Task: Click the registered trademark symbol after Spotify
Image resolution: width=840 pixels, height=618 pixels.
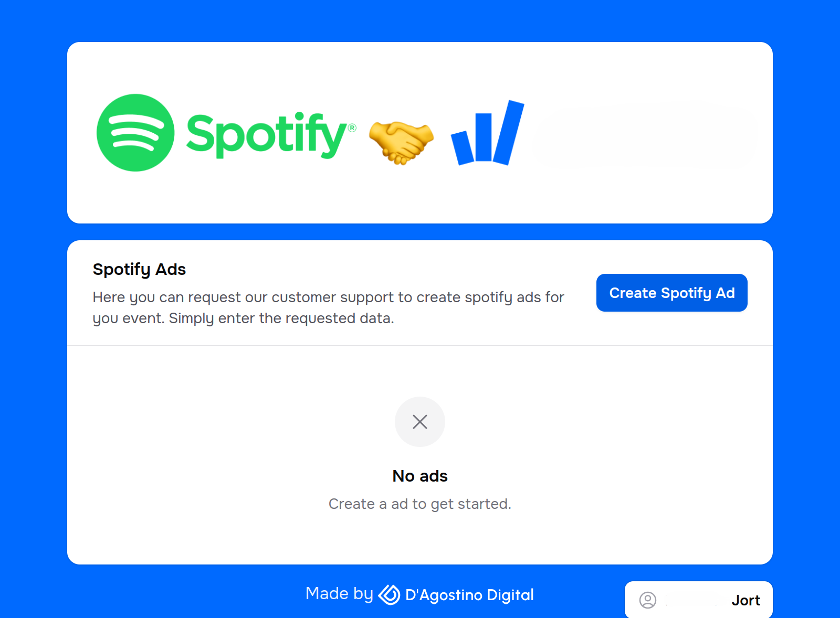Action: 352,128
